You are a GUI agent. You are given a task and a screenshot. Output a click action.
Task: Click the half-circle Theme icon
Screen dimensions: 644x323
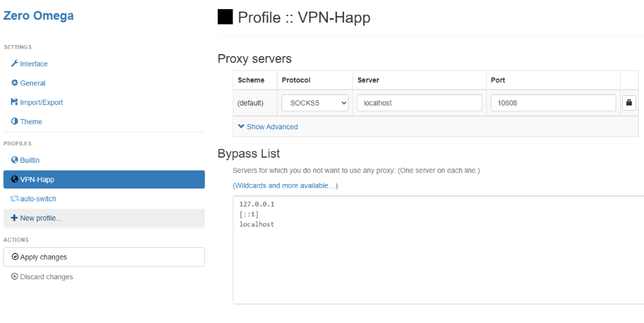[x=15, y=122]
